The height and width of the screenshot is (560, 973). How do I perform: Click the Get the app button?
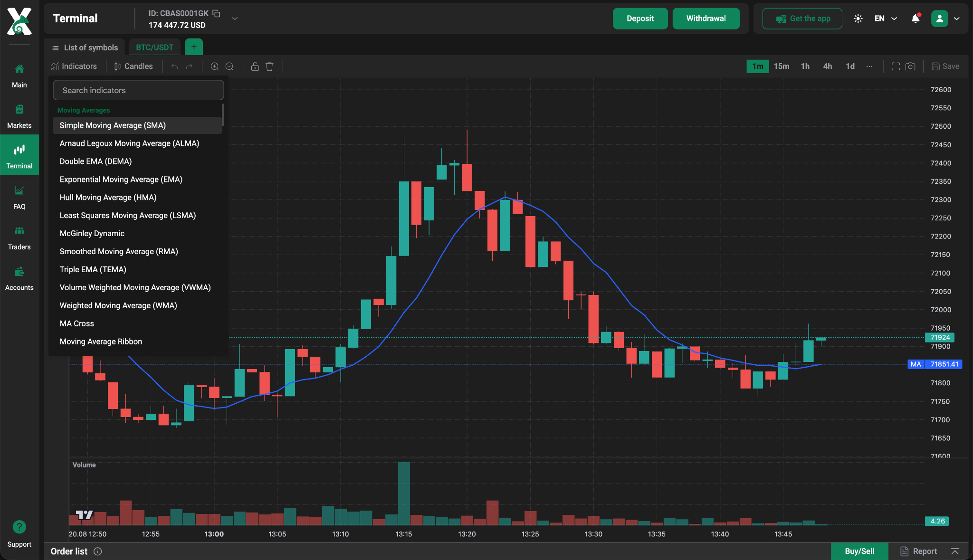[x=802, y=19]
